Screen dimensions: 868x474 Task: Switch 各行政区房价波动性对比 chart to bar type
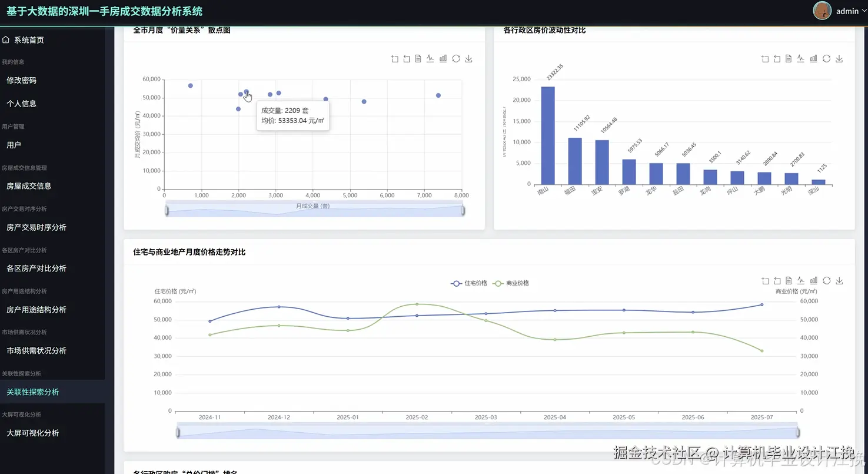(x=813, y=59)
